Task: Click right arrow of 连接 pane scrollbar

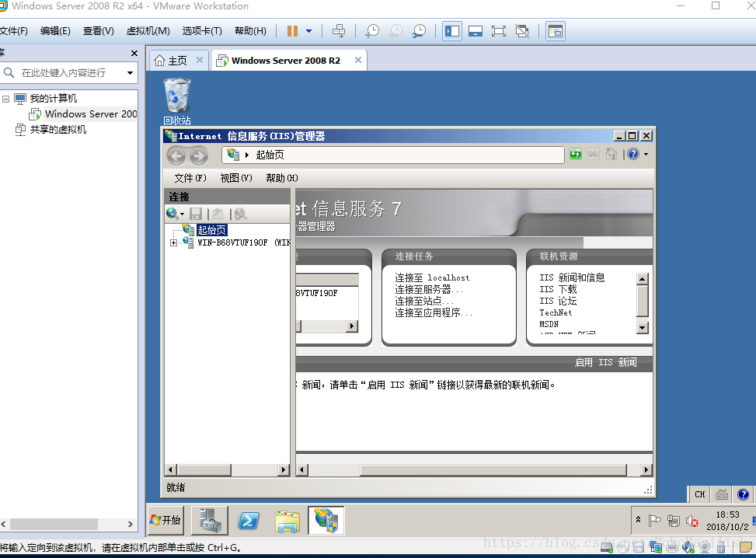Action: pyautogui.click(x=284, y=469)
